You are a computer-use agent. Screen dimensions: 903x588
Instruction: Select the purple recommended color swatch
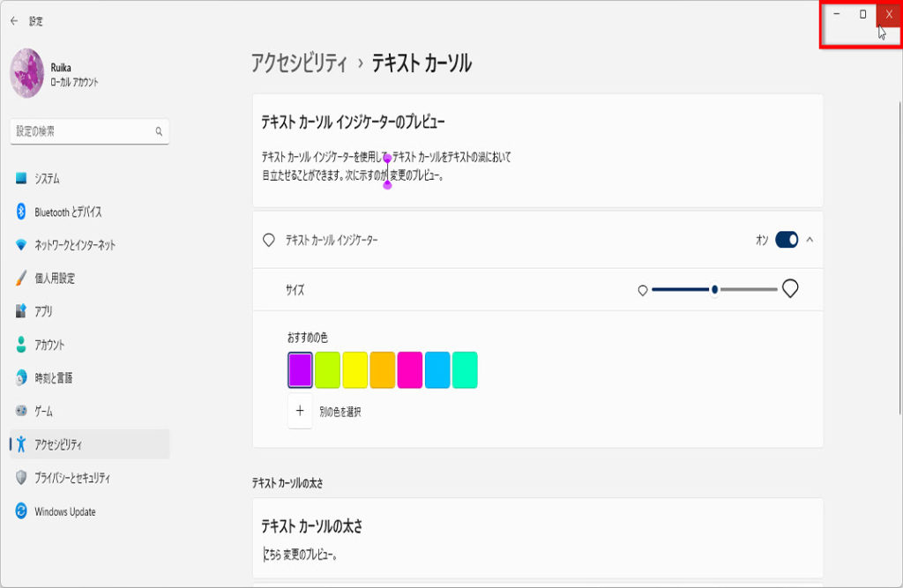tap(301, 369)
